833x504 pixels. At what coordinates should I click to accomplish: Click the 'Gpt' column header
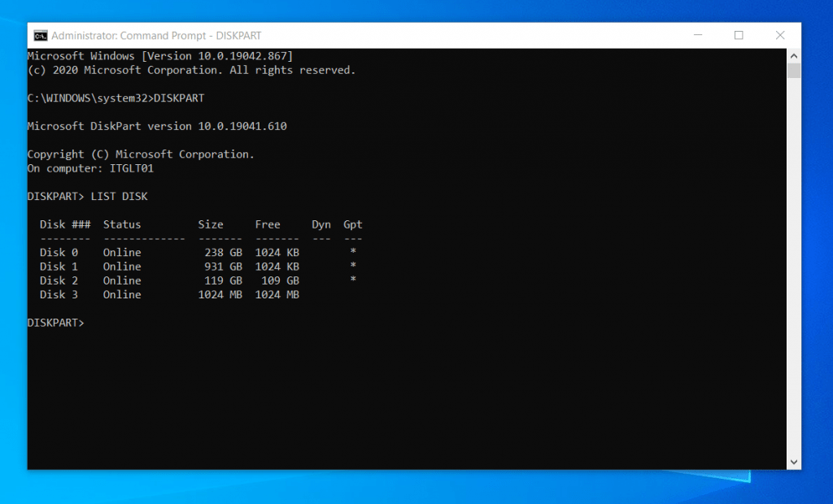pyautogui.click(x=353, y=224)
